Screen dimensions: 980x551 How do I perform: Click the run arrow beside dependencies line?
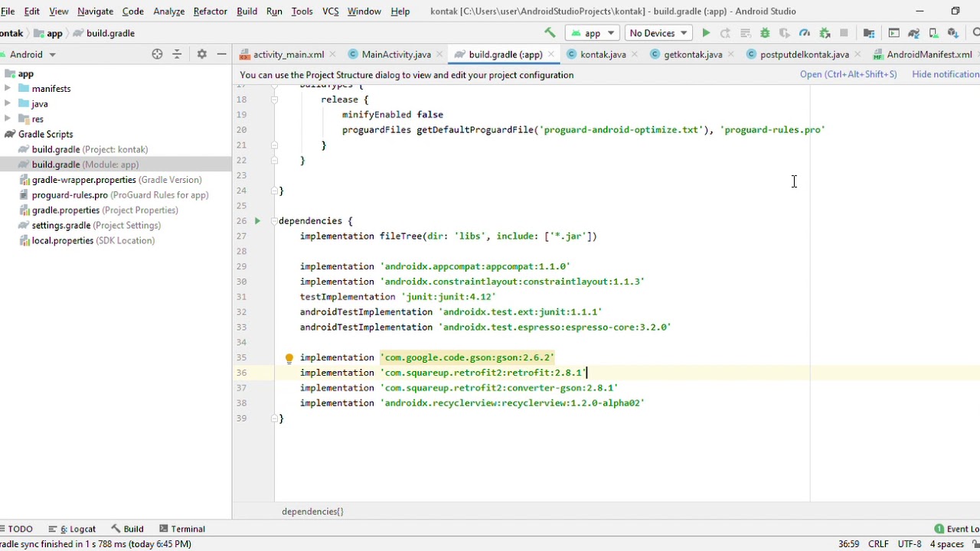pos(257,220)
